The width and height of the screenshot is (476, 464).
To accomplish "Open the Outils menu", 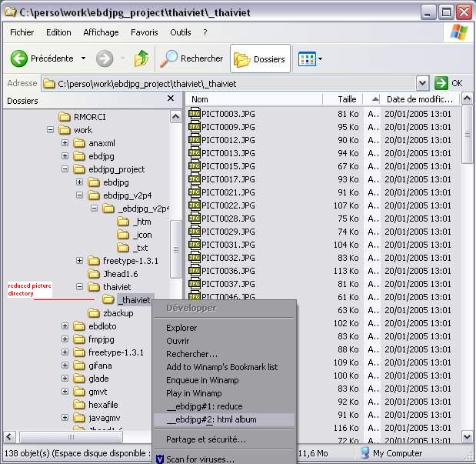I will coord(180,32).
